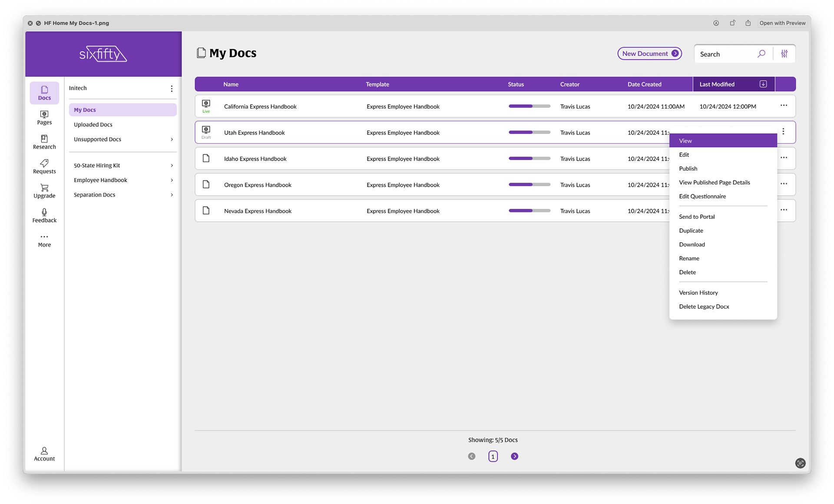The height and width of the screenshot is (504, 834).
Task: Click the chat bubble icon at bottom right
Action: tap(800, 463)
